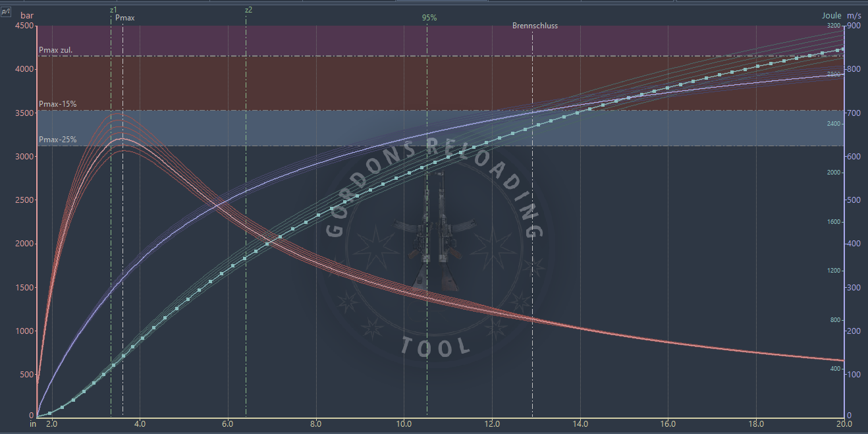Select the Brennschluss marker label
Image resolution: width=868 pixels, height=434 pixels.
(535, 26)
